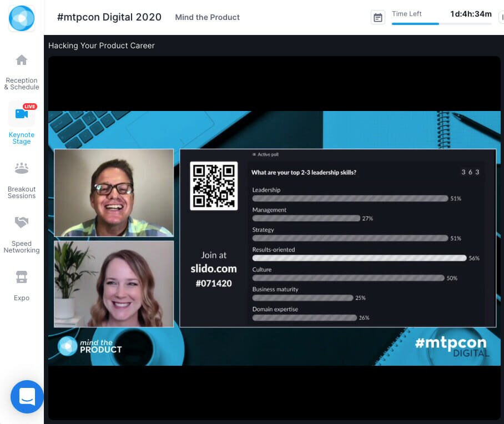The image size is (504, 424).
Task: Open the calendar schedule icon in the top bar
Action: 378,17
